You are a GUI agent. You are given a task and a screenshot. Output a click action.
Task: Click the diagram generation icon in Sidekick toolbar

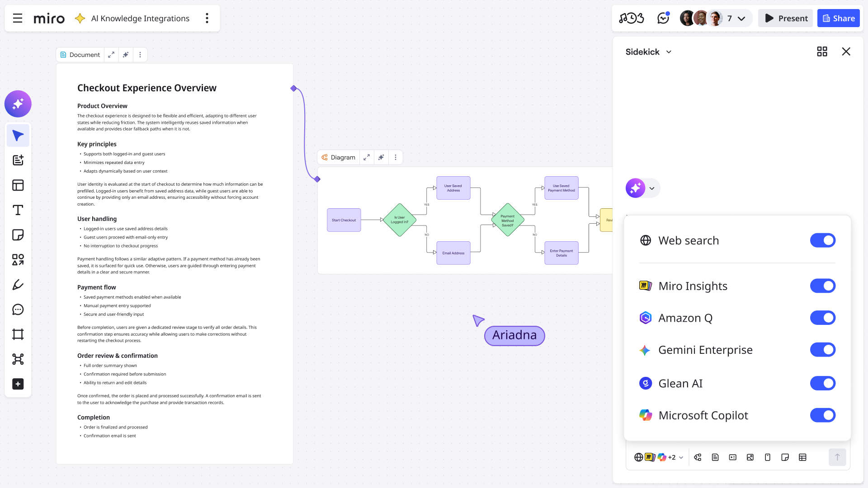click(698, 457)
